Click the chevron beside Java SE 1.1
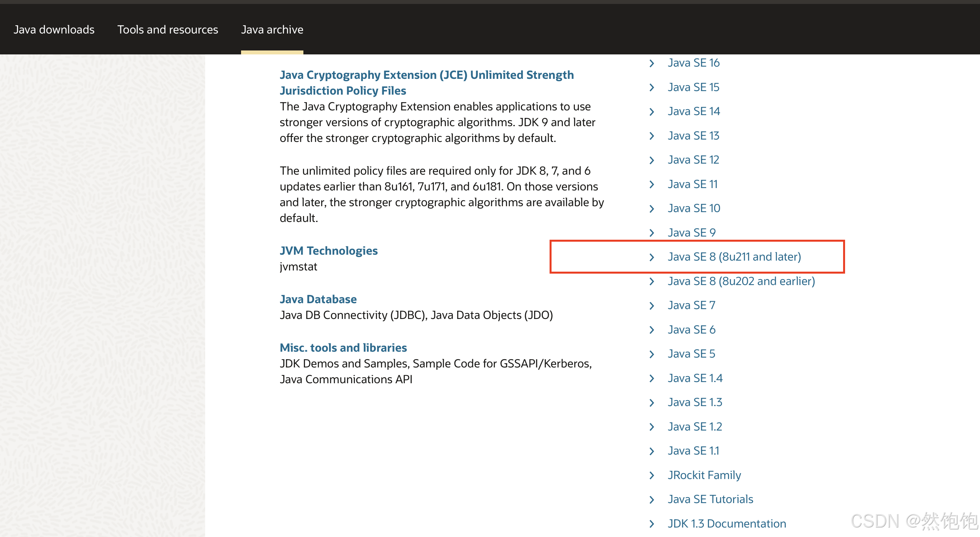980x537 pixels. (652, 451)
